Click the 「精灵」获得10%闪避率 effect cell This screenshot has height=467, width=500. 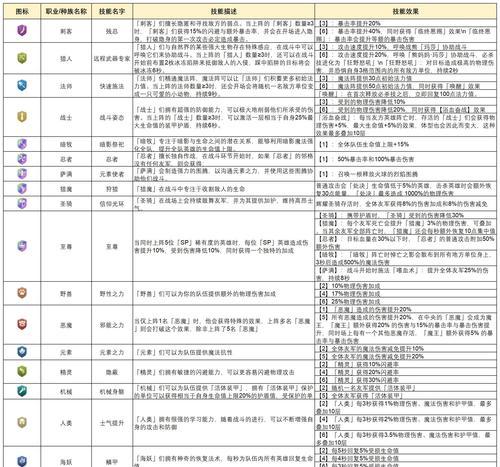click(x=405, y=364)
